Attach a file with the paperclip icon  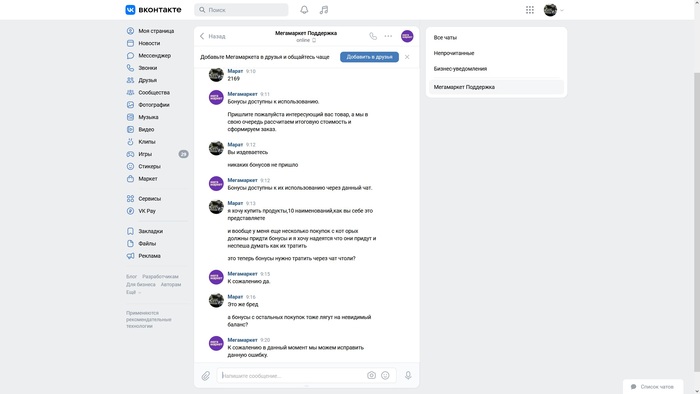click(x=205, y=376)
